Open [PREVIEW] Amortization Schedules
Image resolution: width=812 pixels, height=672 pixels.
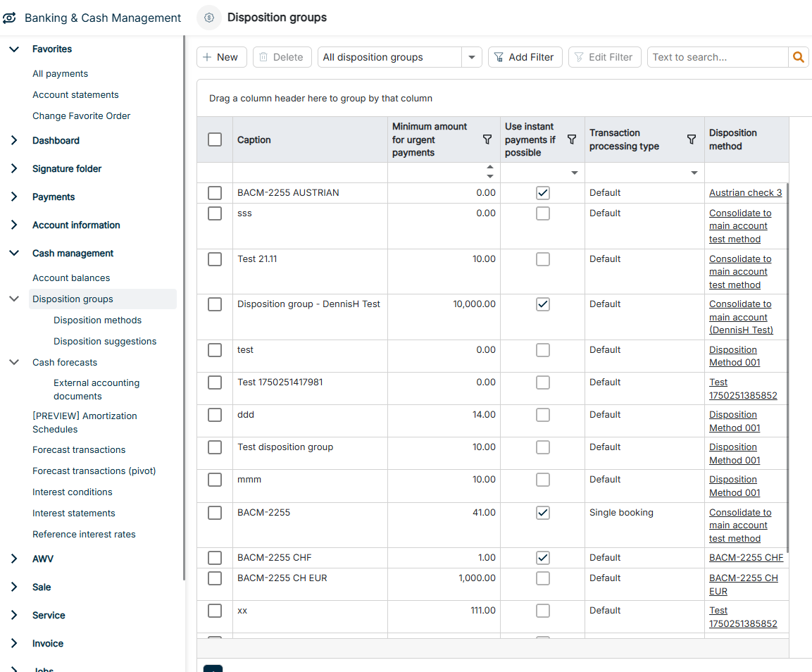(85, 423)
